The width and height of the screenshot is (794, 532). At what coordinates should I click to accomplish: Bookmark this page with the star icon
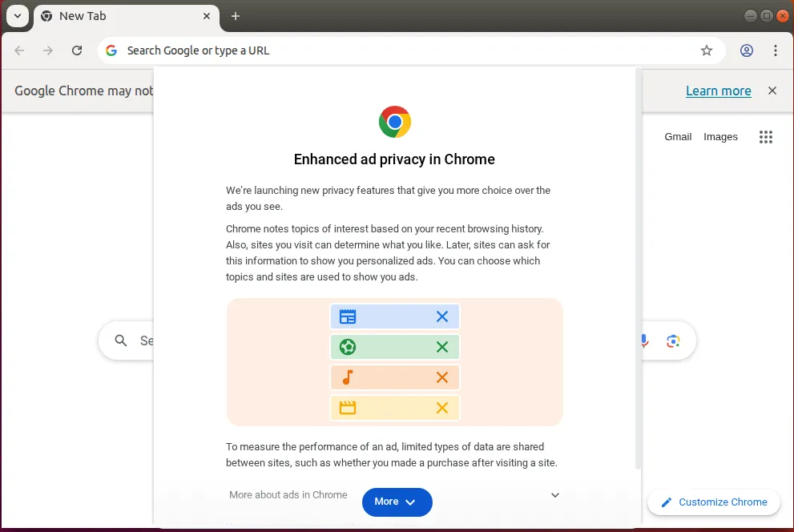(707, 50)
